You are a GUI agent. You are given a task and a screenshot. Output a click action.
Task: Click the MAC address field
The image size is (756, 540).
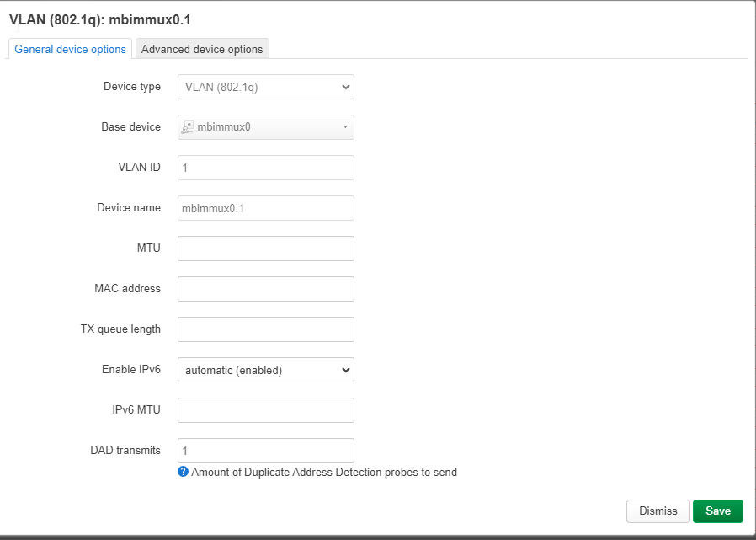[x=266, y=289]
